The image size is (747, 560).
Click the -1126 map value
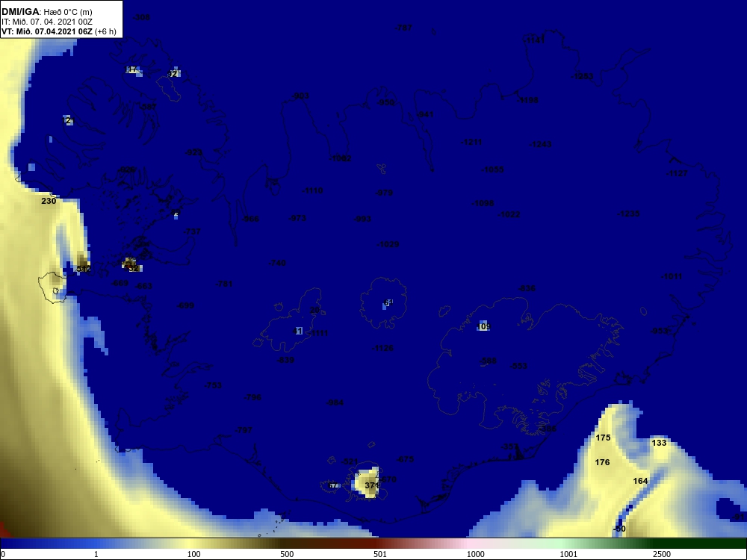coord(382,349)
